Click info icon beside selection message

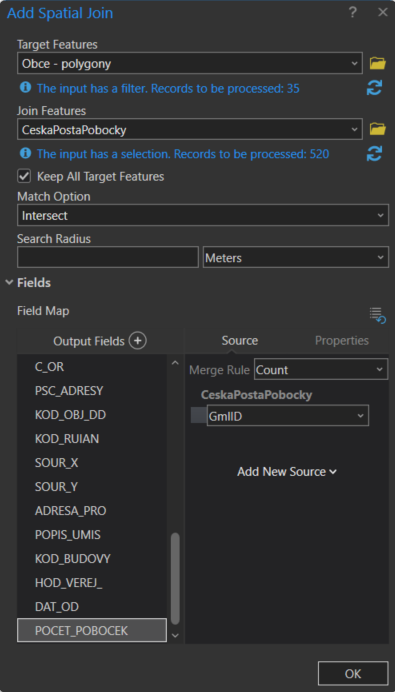[26, 153]
